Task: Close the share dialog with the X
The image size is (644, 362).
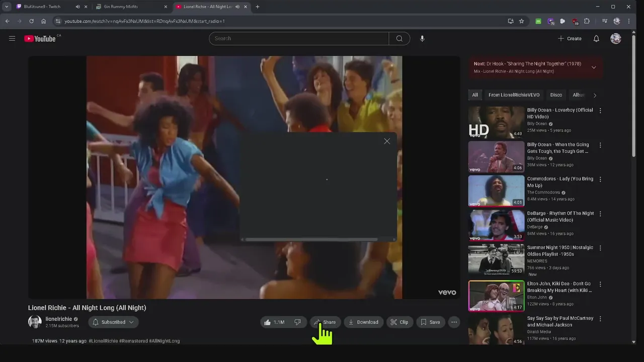Action: coord(387,141)
